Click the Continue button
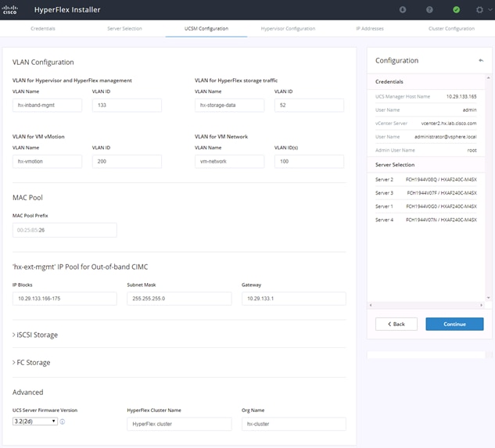The width and height of the screenshot is (495, 448). click(x=454, y=324)
